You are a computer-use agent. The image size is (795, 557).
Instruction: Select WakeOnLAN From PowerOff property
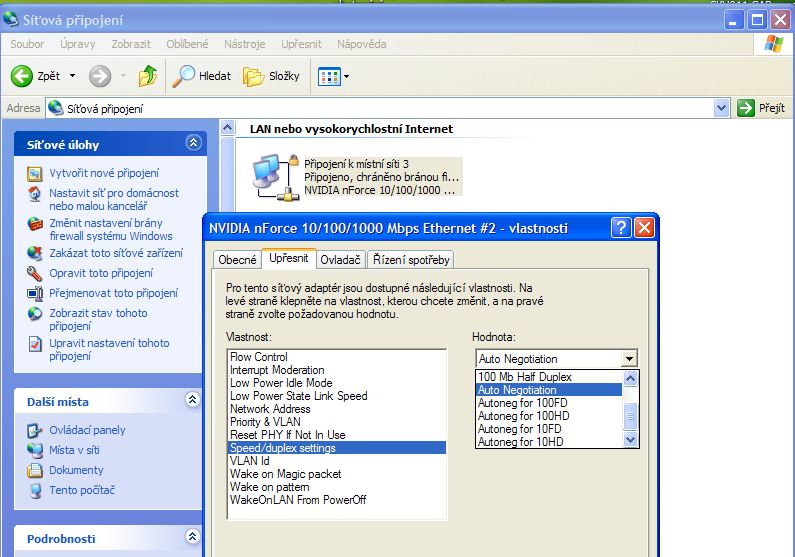(x=337, y=500)
